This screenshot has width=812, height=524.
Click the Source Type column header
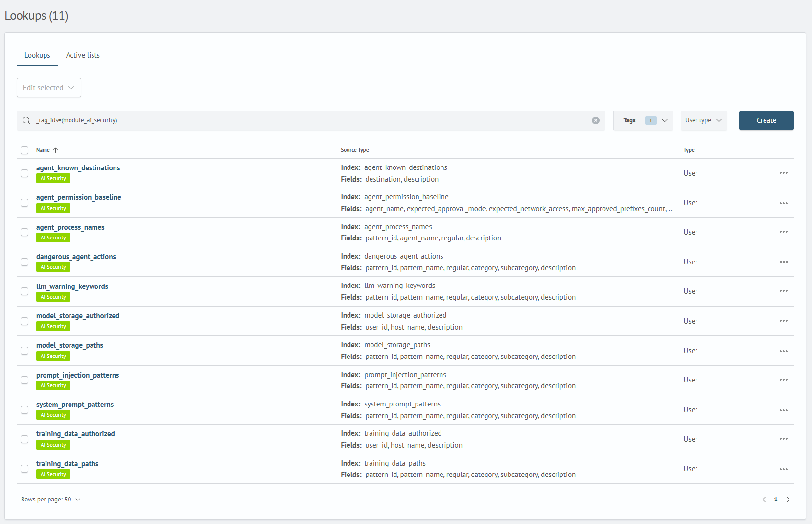[355, 150]
